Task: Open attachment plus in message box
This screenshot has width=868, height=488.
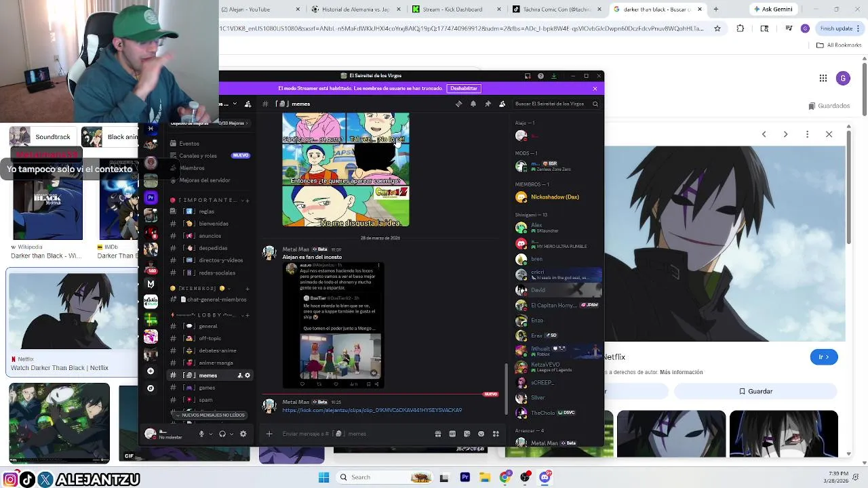Action: (x=269, y=434)
